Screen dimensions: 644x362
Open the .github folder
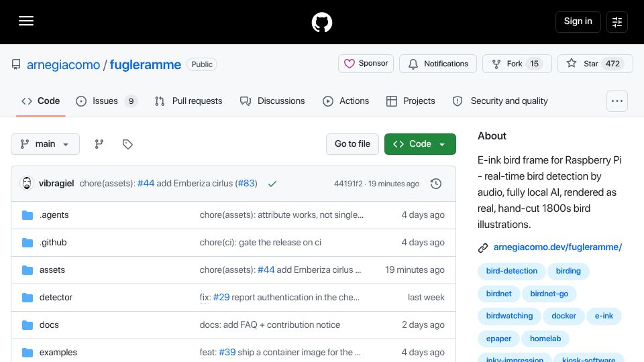tap(53, 243)
